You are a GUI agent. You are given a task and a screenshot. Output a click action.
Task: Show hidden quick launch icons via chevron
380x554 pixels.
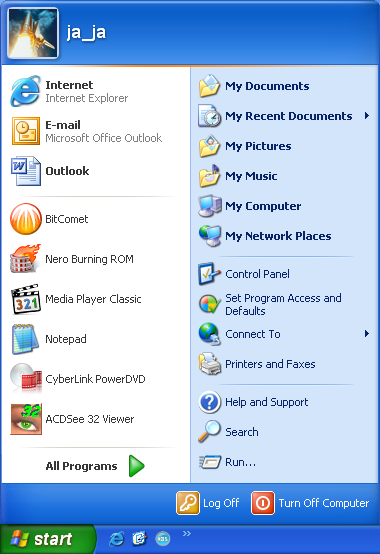187,534
